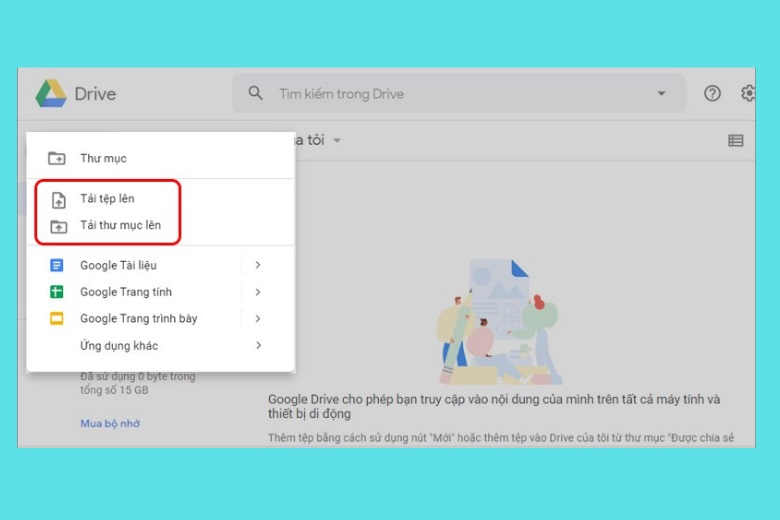Click the file upload icon

pyautogui.click(x=59, y=200)
